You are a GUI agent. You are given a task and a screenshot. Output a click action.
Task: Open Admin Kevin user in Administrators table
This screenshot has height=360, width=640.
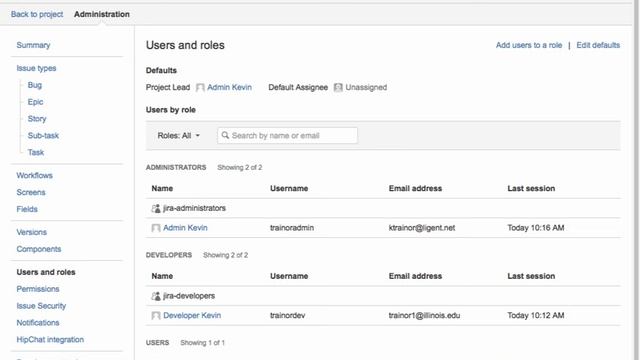pos(185,228)
